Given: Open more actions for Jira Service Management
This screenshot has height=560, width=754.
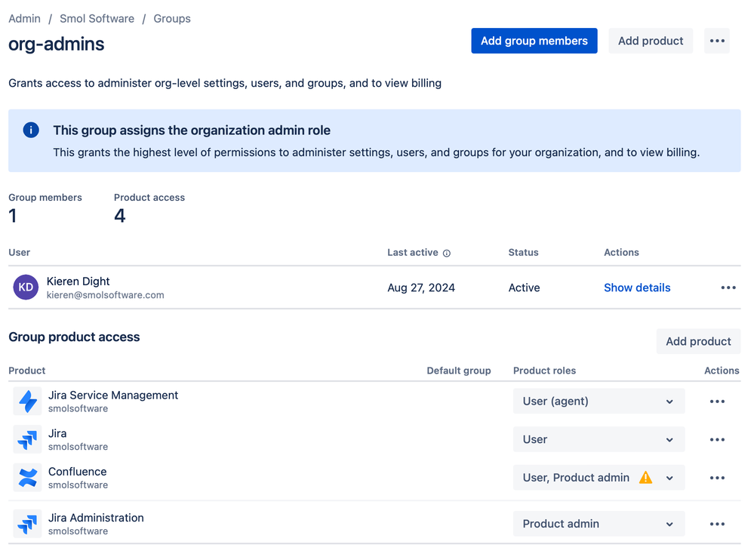Looking at the screenshot, I should point(717,402).
